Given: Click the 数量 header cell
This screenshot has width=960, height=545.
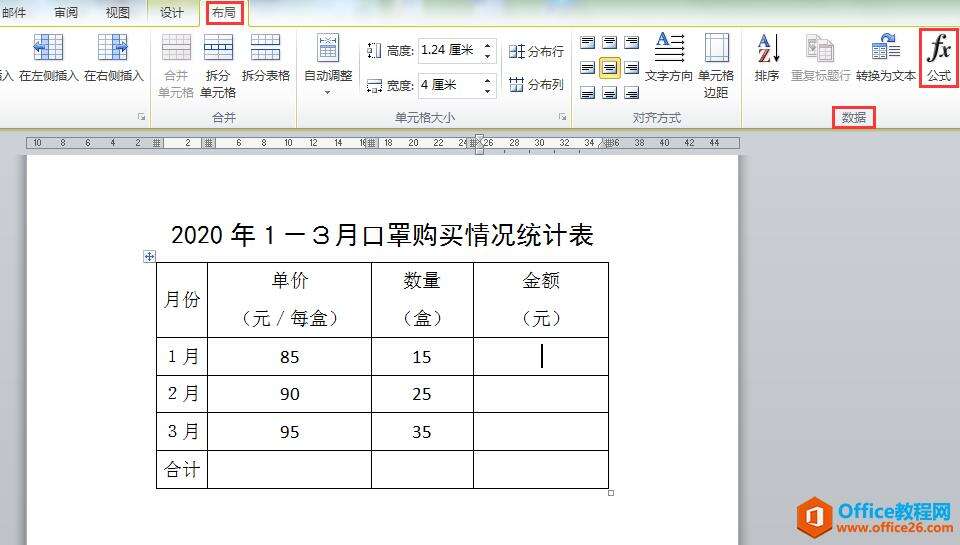Looking at the screenshot, I should tap(422, 300).
